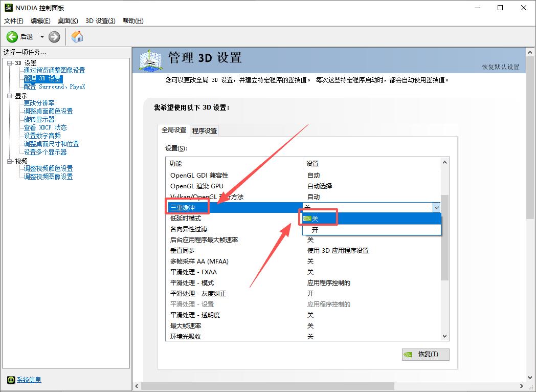Open 调整视频颜色设置 in the tree
The width and height of the screenshot is (536, 392).
coord(48,168)
